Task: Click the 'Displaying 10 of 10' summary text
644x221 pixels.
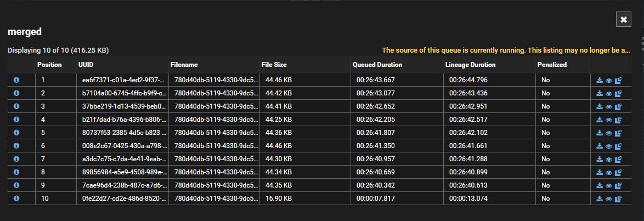Action: pos(58,50)
